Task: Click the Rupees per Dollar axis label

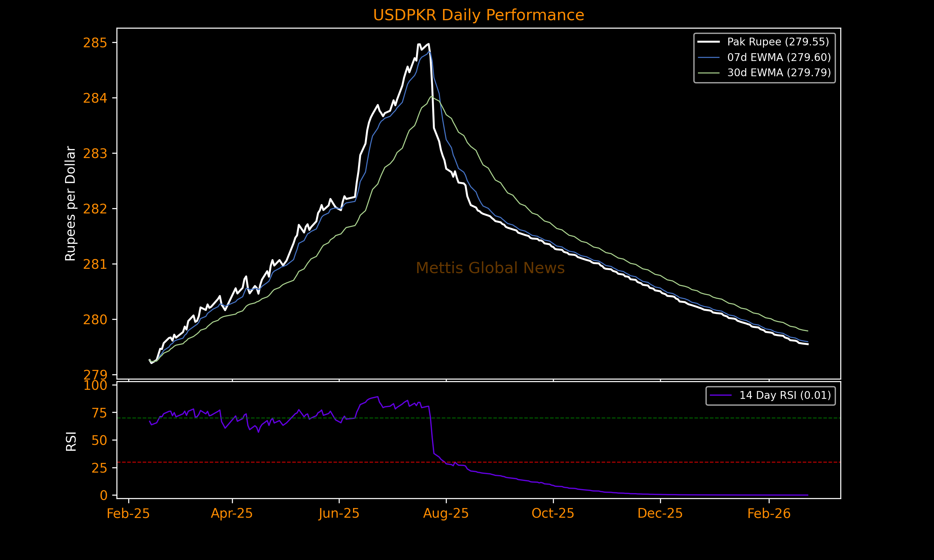Action: (71, 203)
